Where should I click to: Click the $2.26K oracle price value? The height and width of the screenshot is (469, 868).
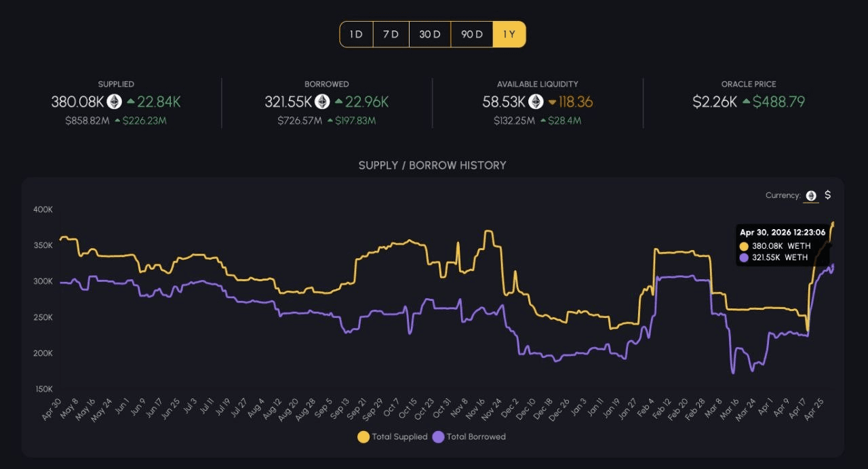coord(714,102)
